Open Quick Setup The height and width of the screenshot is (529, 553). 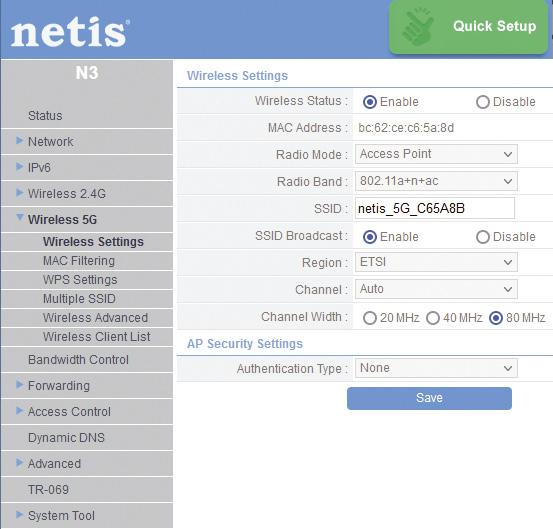tap(468, 27)
